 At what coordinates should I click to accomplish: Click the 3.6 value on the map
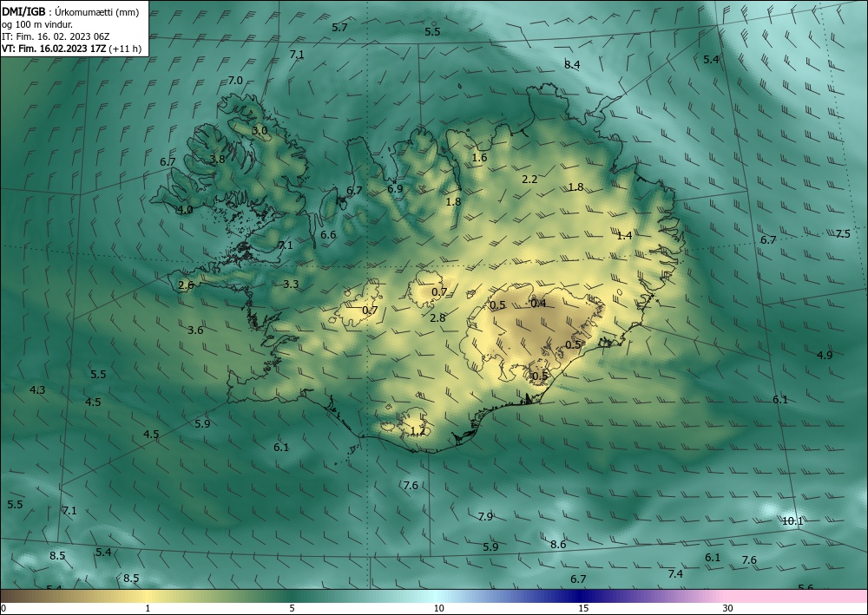click(195, 330)
